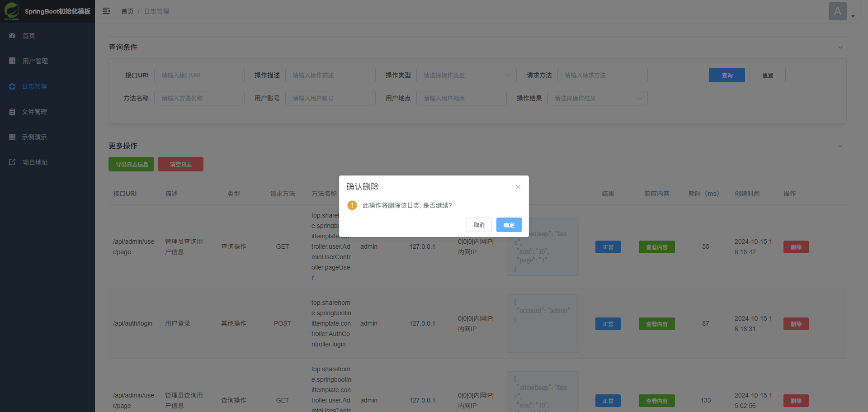This screenshot has width=868, height=412.
Task: Click the 文件管理 clipboard icon in sidebar
Action: pos(12,111)
